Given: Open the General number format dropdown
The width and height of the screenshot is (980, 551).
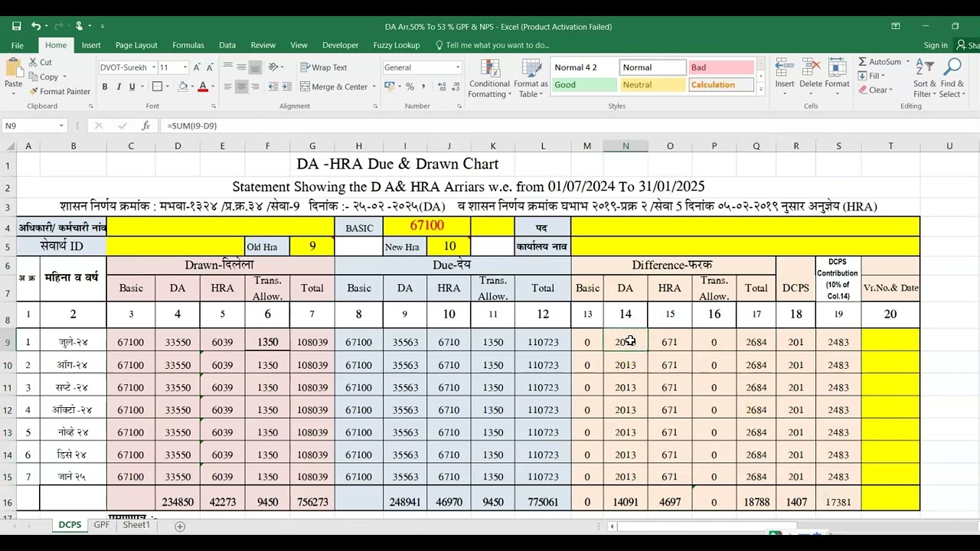Looking at the screenshot, I should [458, 67].
